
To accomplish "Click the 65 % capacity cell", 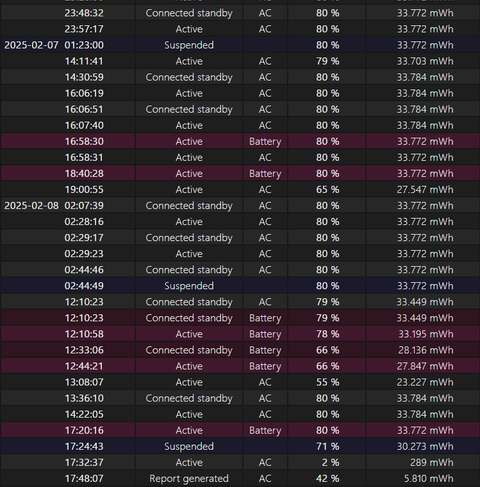I will coord(327,190).
